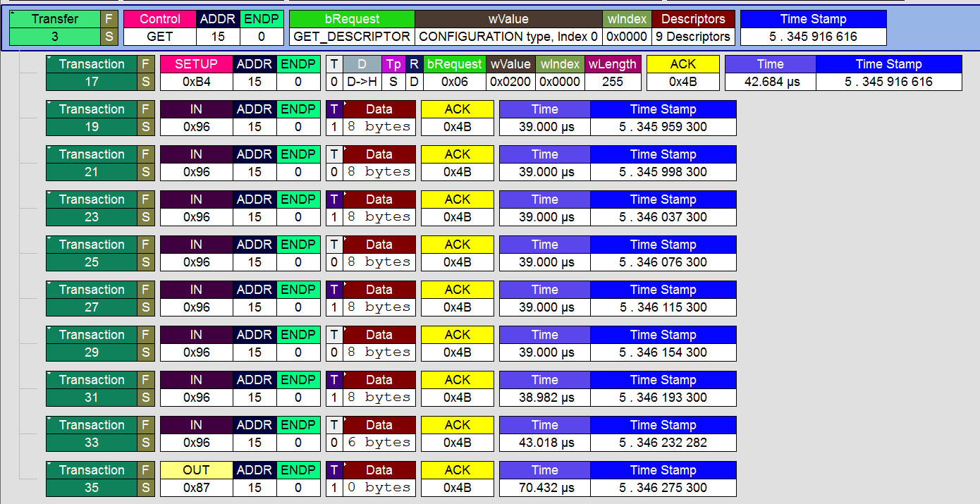Click the Time 70.432 µs cell
This screenshot has height=504, width=980.
(x=545, y=479)
